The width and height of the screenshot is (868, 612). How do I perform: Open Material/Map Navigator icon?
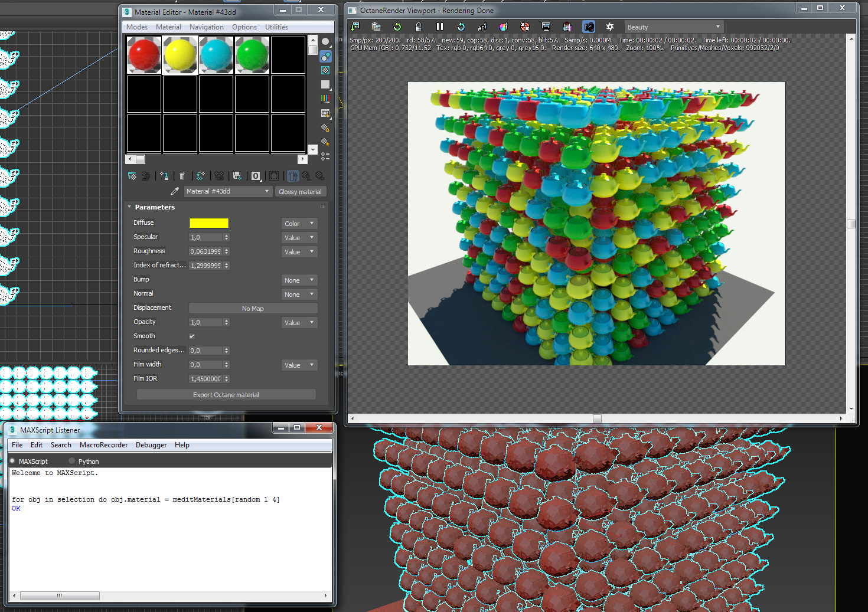[x=325, y=156]
